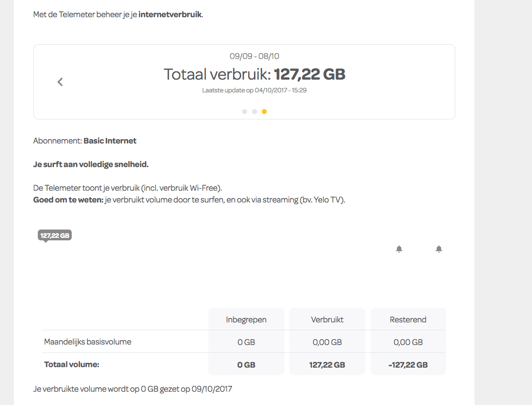This screenshot has width=532, height=405.
Task: Select the Totaal volume row label
Action: pos(72,365)
